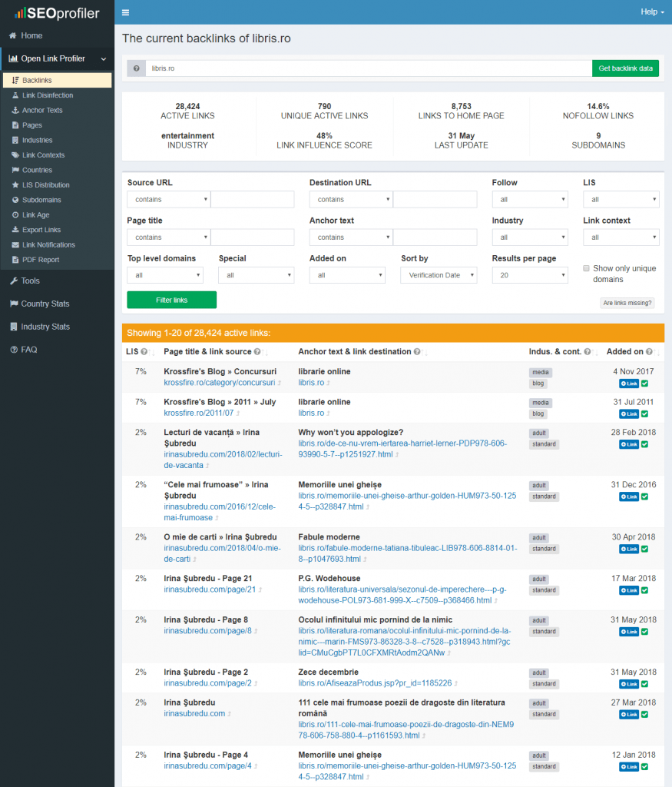Select Backlinks in sidebar
672x787 pixels.
tap(57, 80)
